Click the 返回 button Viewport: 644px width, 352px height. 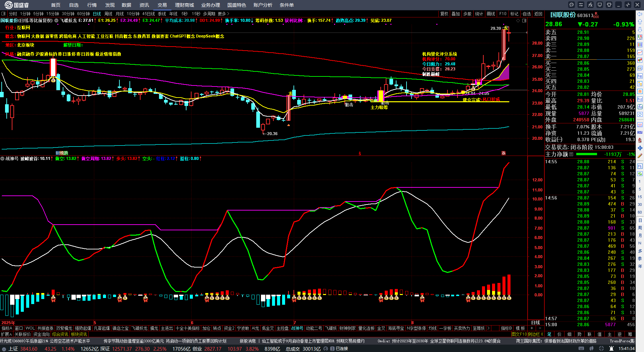click(538, 14)
